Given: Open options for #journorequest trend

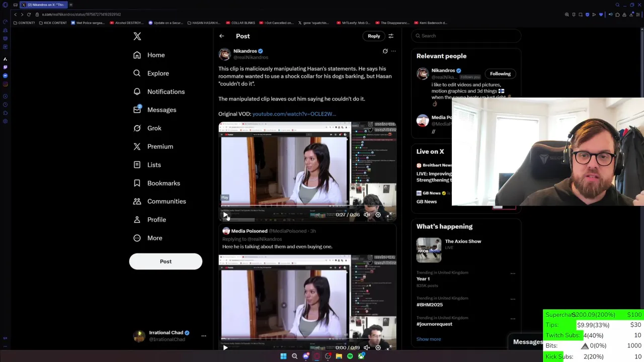Looking at the screenshot, I should pos(513,319).
